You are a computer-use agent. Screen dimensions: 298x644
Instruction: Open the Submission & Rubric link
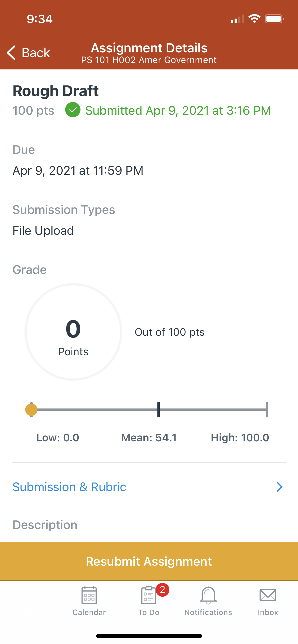coord(149,487)
